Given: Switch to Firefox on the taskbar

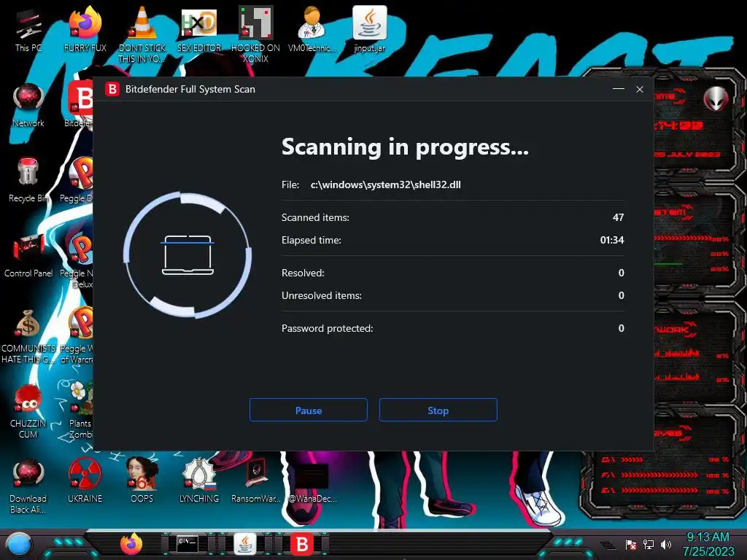Looking at the screenshot, I should (x=131, y=544).
